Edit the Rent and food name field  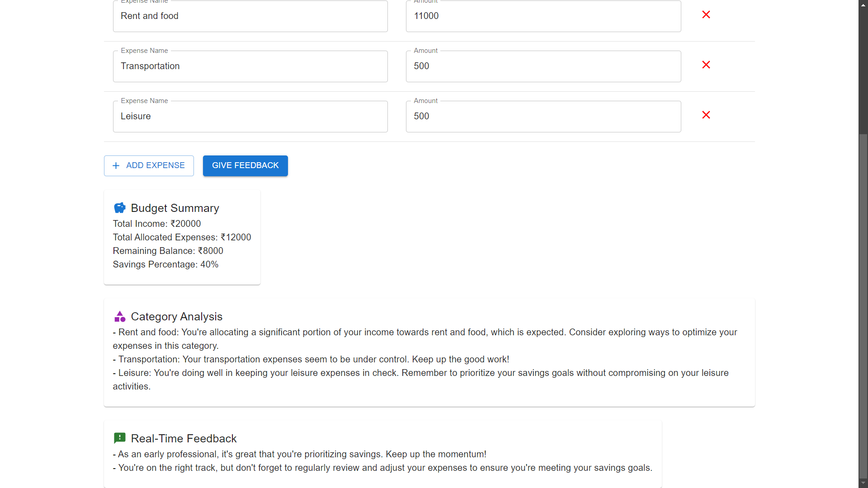pyautogui.click(x=250, y=16)
